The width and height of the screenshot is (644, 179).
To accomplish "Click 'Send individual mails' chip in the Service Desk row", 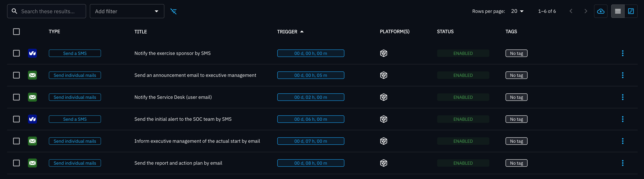I will 75,97.
